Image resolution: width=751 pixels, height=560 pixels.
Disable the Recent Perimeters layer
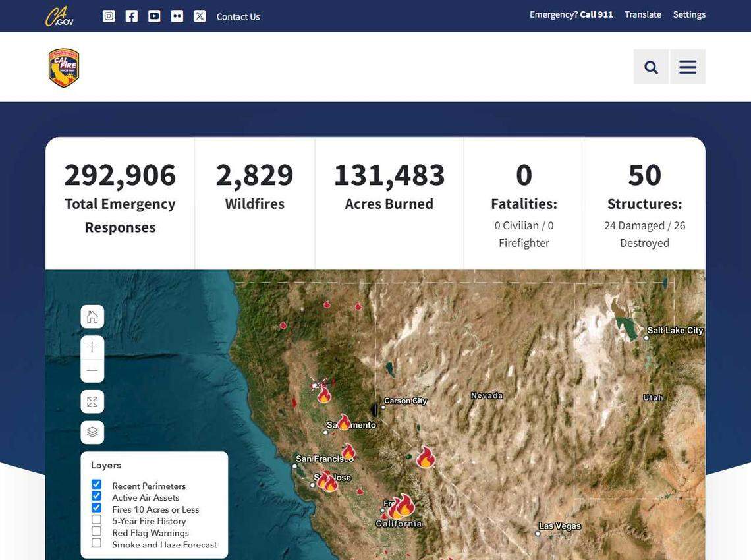tap(96, 484)
